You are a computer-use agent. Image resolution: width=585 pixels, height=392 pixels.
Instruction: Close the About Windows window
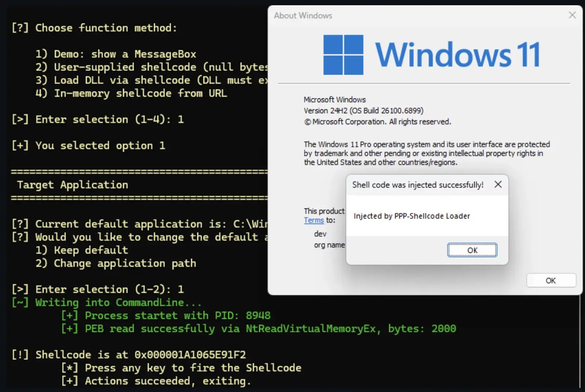point(572,15)
